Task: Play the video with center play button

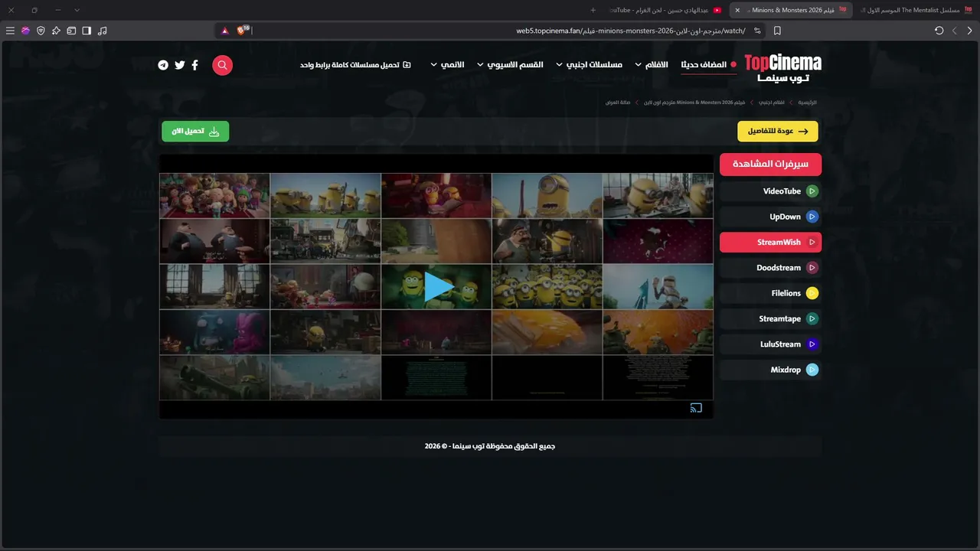Action: coord(439,287)
